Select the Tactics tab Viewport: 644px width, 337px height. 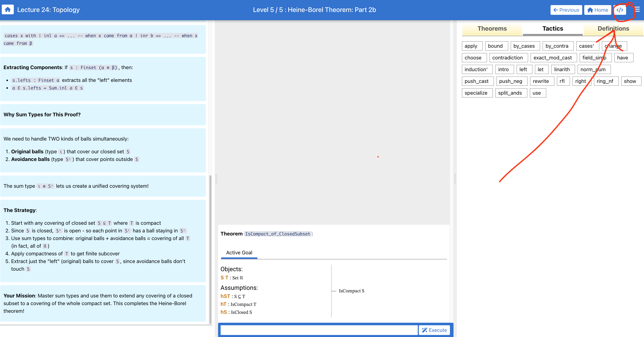coord(553,29)
